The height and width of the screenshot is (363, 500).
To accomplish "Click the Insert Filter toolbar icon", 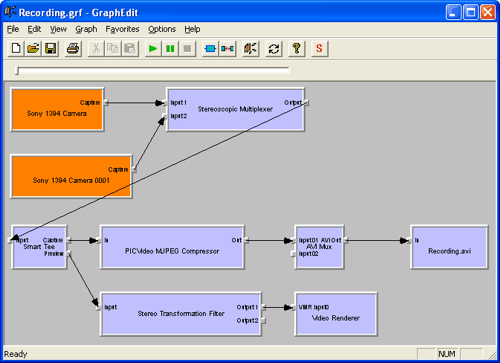I will point(210,49).
